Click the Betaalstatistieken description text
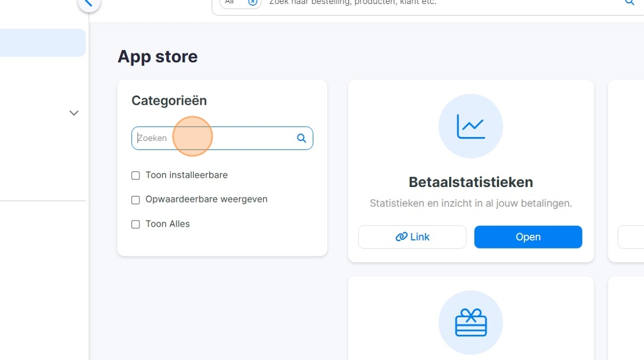The height and width of the screenshot is (360, 644). tap(471, 204)
